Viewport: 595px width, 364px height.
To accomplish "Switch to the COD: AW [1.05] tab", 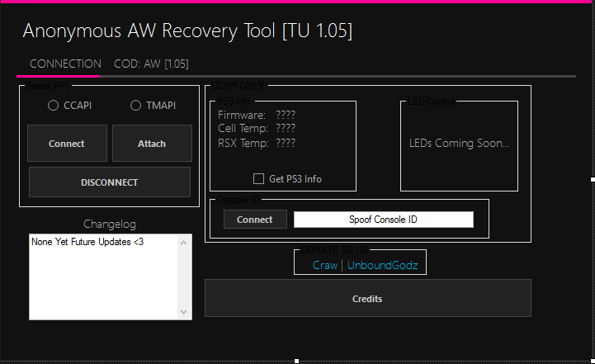I will pyautogui.click(x=151, y=64).
